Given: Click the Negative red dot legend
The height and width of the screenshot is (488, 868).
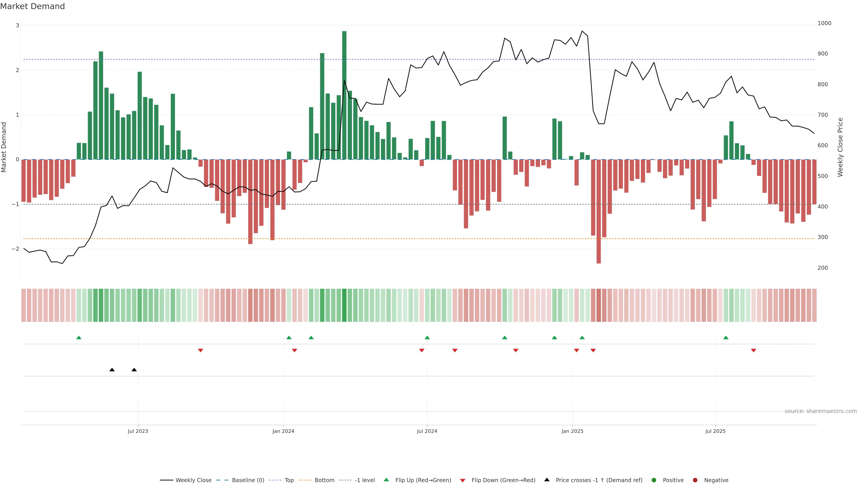Looking at the screenshot, I should click(695, 480).
